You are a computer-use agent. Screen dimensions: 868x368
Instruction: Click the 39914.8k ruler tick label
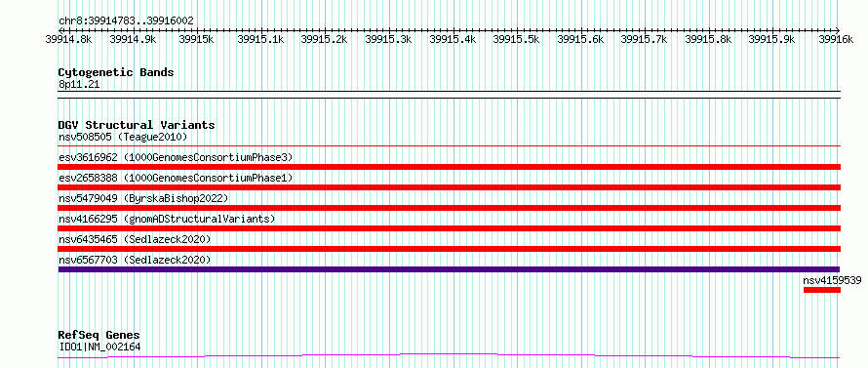click(x=69, y=39)
